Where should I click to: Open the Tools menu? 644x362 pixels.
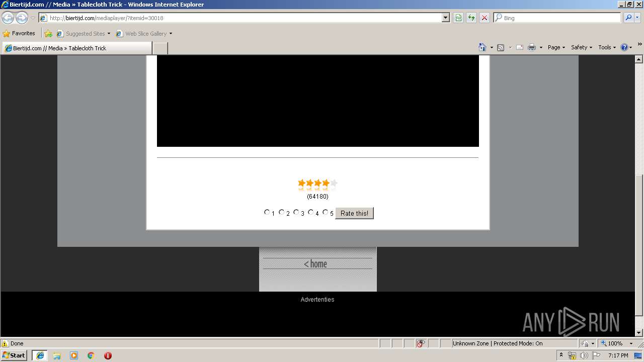607,47
